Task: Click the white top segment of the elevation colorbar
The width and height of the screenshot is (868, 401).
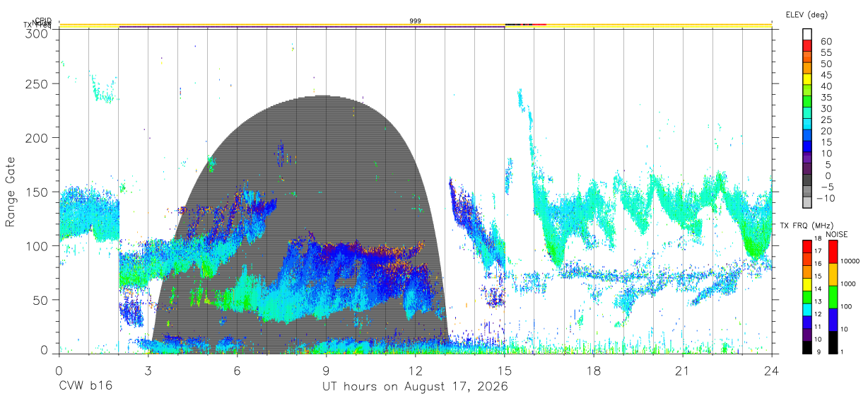Action: [807, 34]
